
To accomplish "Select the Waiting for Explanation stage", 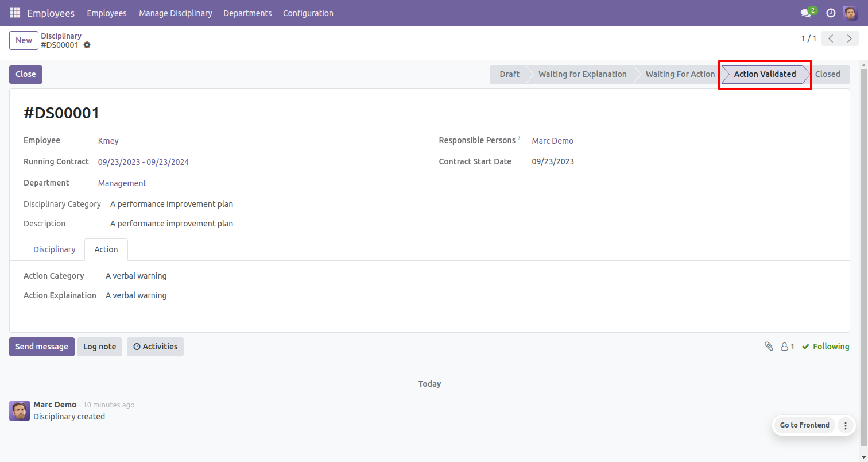I will [582, 74].
